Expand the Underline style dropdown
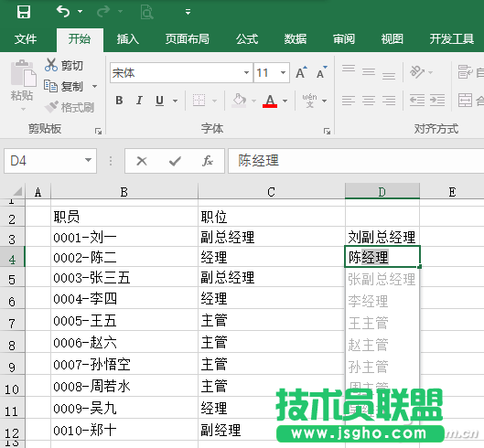 (176, 101)
